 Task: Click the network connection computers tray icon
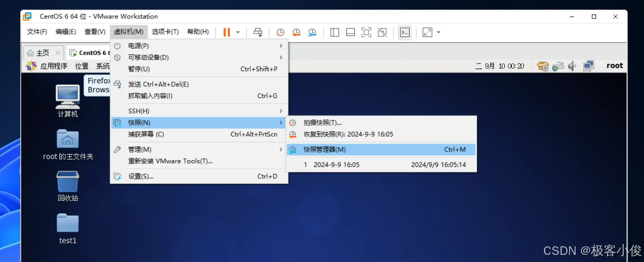[588, 66]
